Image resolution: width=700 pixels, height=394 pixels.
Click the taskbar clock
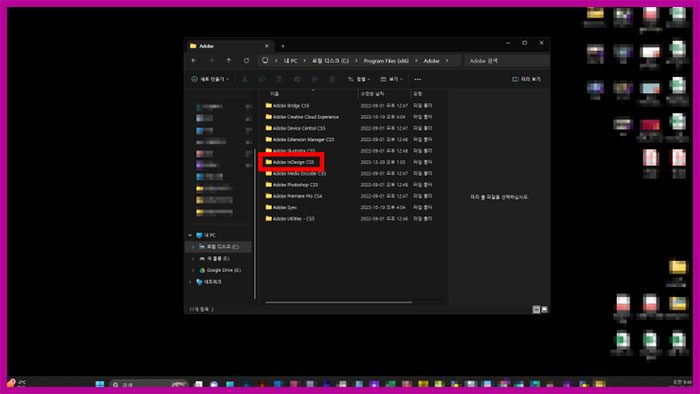click(682, 383)
